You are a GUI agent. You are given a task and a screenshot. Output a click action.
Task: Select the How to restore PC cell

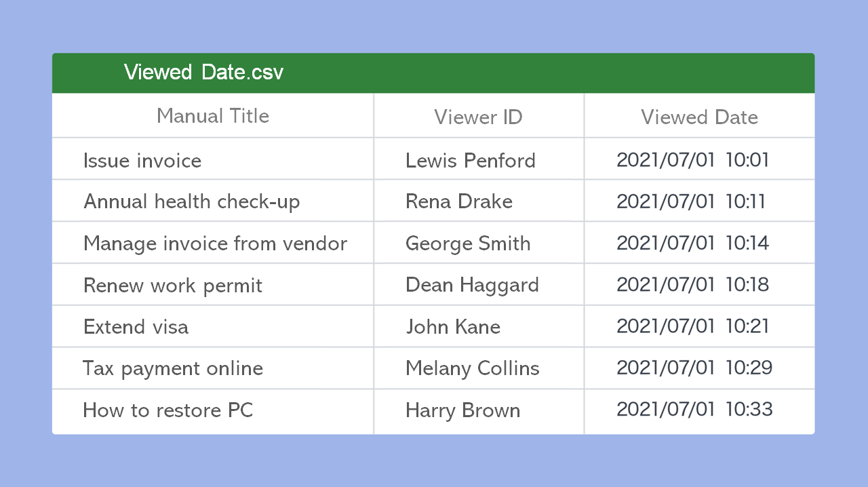[x=167, y=410]
